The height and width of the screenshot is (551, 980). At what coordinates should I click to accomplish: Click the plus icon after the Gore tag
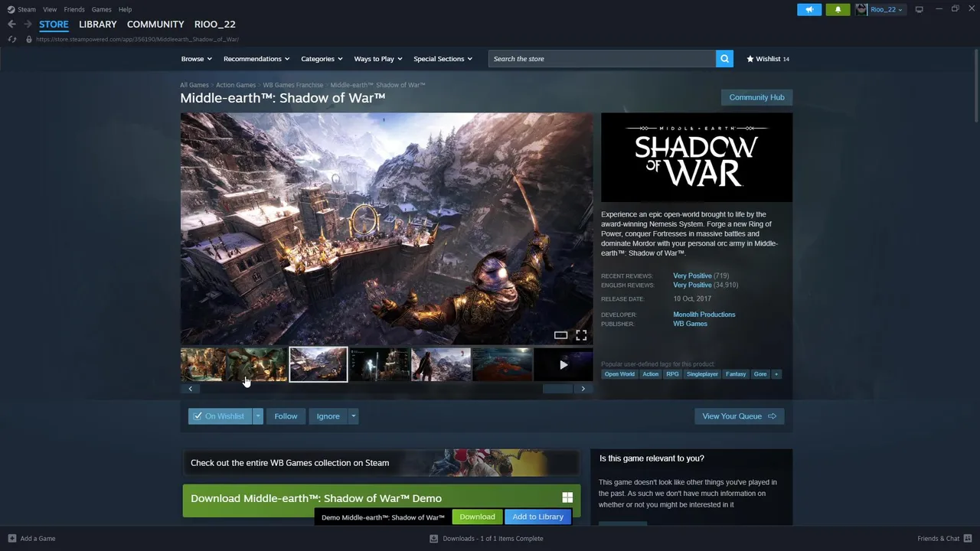pyautogui.click(x=776, y=374)
